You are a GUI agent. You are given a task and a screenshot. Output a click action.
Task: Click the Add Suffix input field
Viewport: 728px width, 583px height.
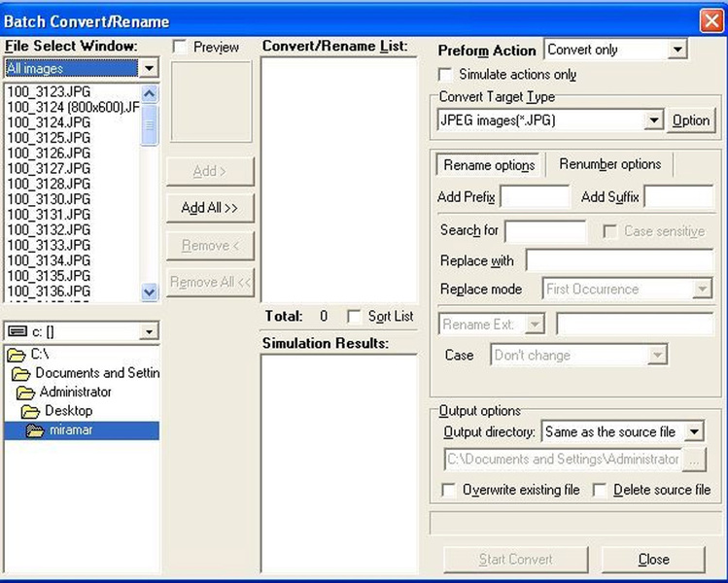(x=678, y=197)
